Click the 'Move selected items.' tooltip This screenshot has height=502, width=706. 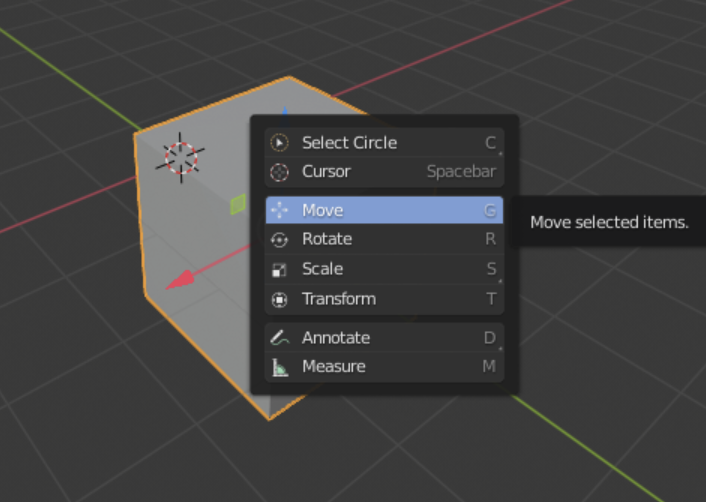pos(609,222)
